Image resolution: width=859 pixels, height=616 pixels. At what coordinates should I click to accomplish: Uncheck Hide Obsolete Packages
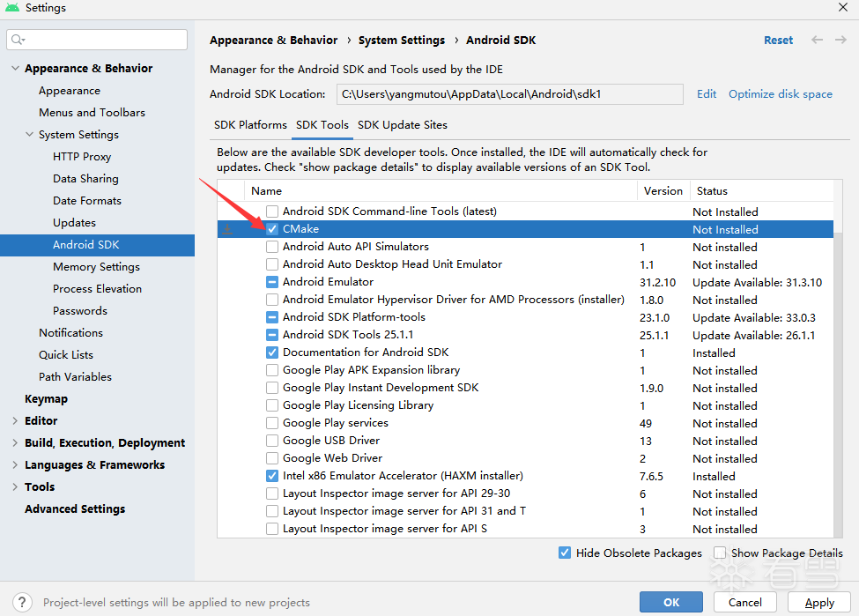point(565,553)
